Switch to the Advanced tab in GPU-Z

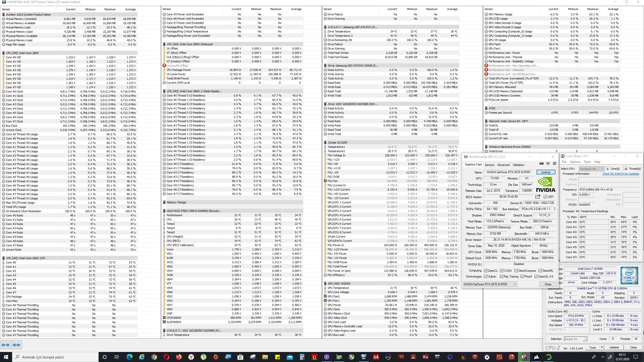click(503, 165)
